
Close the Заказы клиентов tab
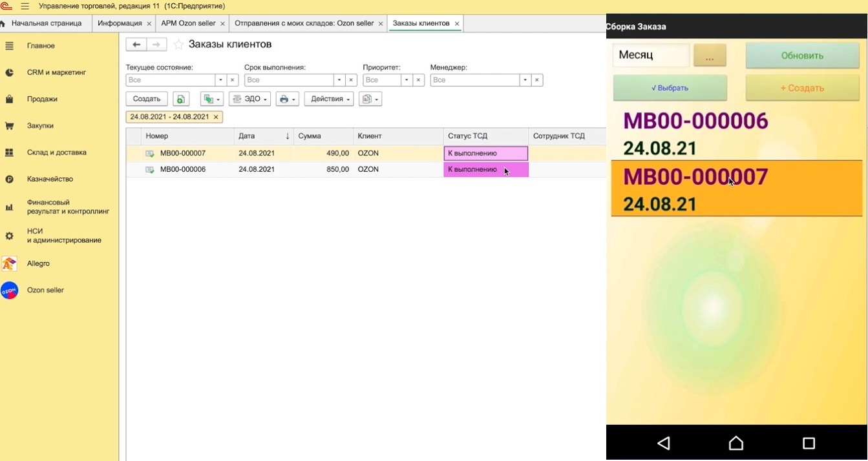click(457, 24)
